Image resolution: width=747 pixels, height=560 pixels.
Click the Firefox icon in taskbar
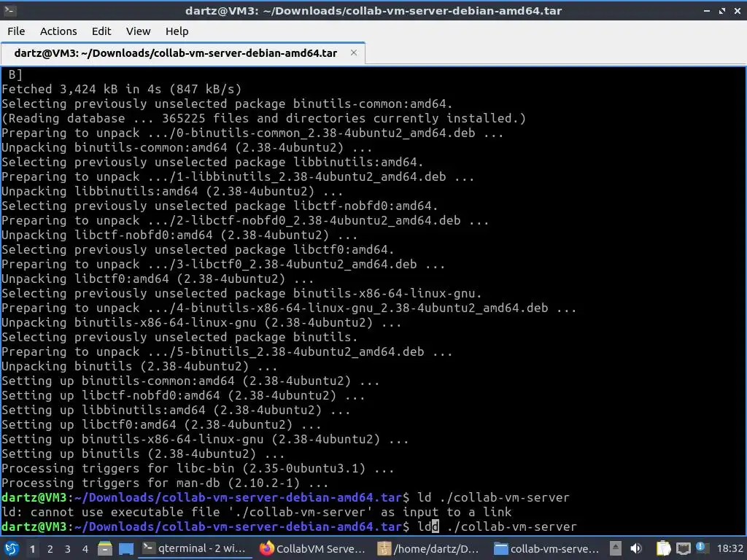click(x=267, y=548)
